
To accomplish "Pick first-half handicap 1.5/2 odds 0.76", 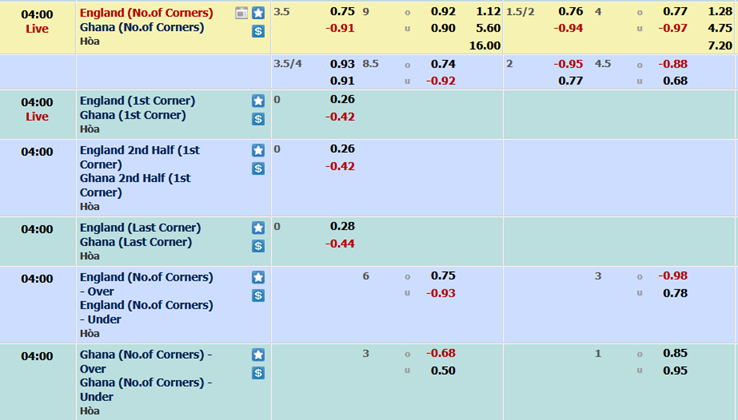I will point(570,11).
